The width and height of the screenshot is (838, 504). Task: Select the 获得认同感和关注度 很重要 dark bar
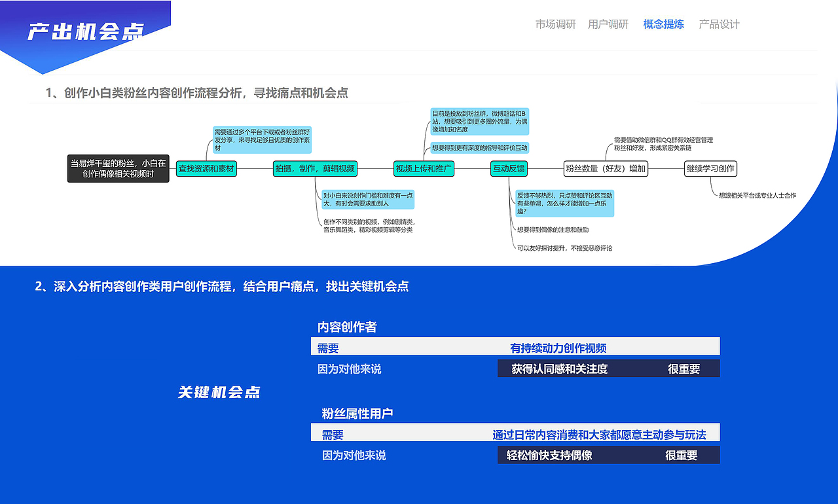pyautogui.click(x=608, y=369)
